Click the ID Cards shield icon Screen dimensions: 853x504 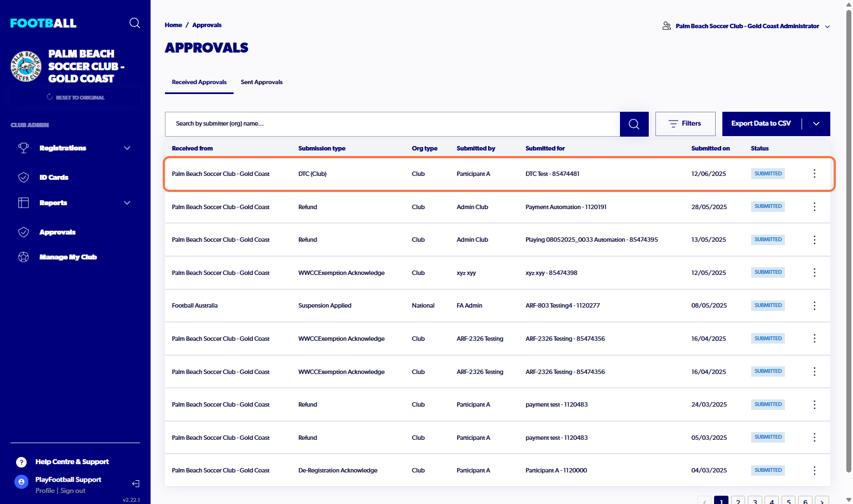point(23,177)
